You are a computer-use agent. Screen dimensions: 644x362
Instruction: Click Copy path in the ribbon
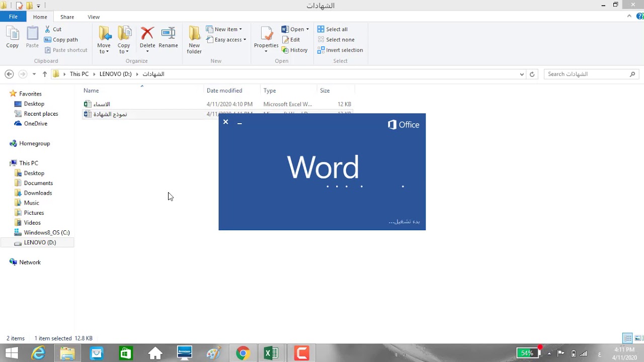point(61,40)
